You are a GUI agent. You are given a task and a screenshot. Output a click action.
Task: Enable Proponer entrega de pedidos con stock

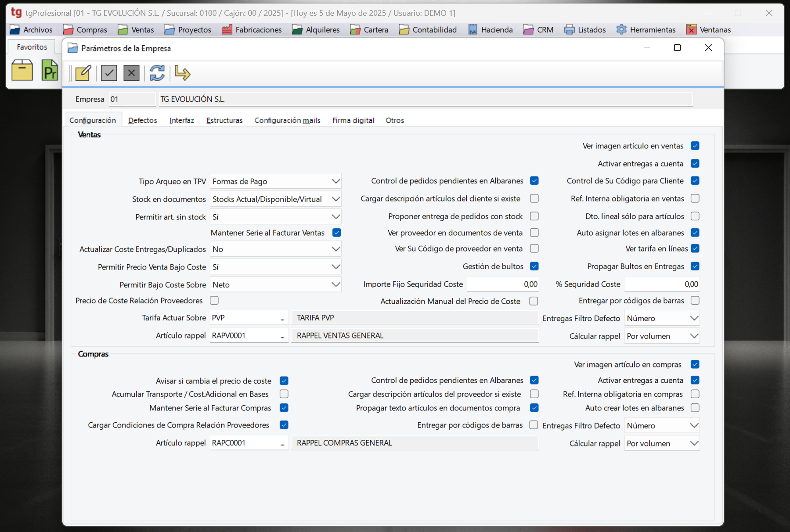534,216
